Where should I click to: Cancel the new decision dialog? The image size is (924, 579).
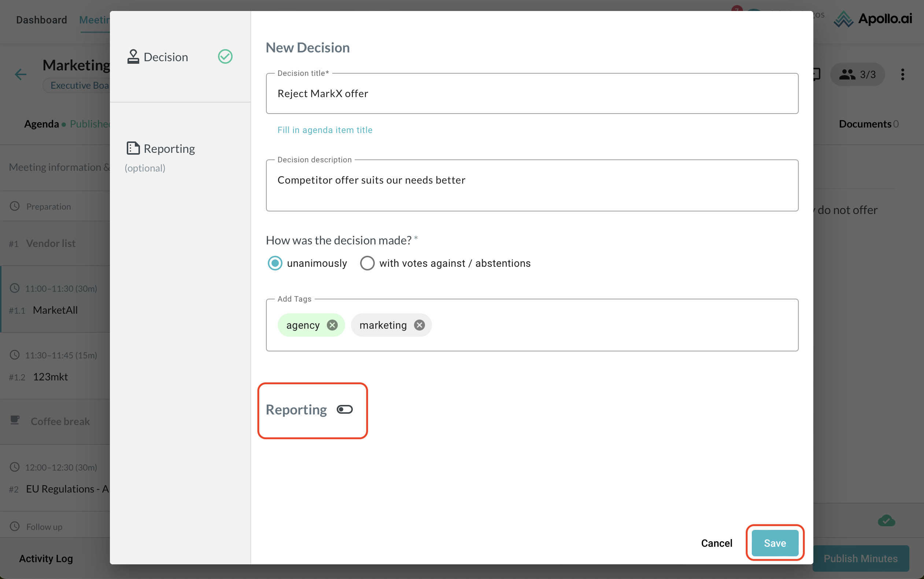tap(716, 543)
